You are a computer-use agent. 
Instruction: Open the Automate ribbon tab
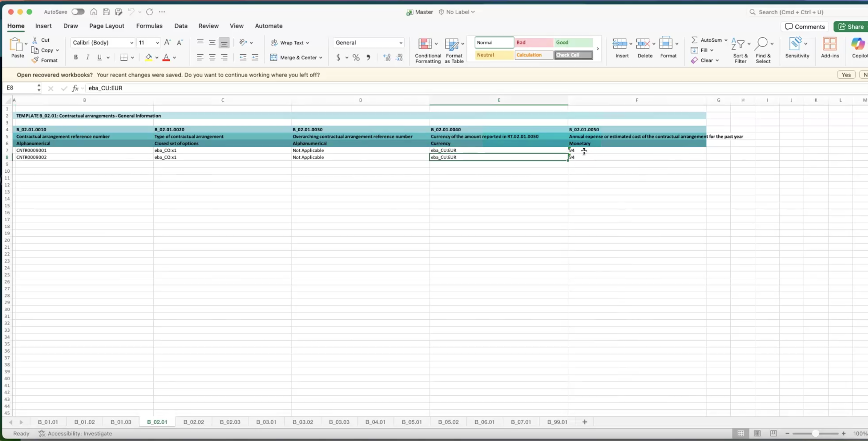(x=268, y=26)
